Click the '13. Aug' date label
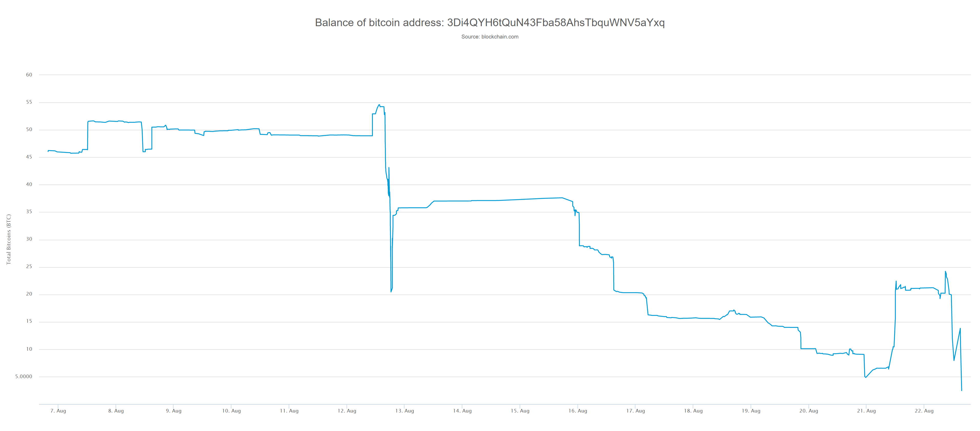 404,411
